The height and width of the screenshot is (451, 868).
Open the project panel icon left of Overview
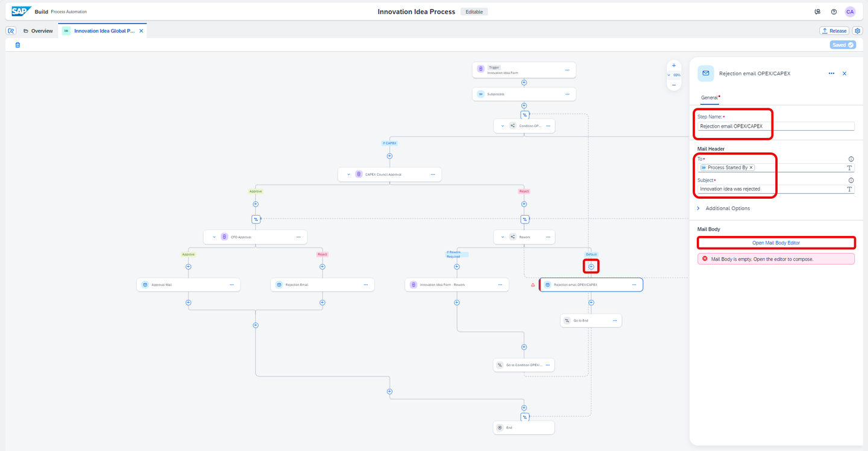[11, 31]
